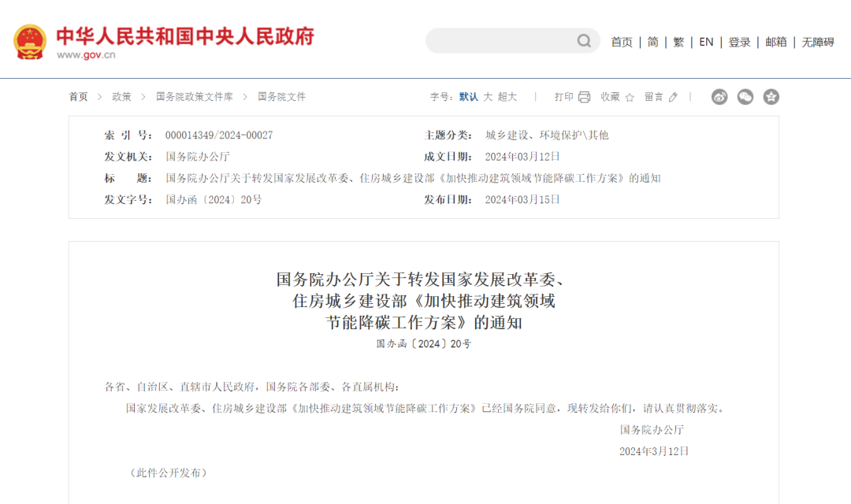Switch site language to EN
The image size is (851, 504).
pyautogui.click(x=706, y=43)
